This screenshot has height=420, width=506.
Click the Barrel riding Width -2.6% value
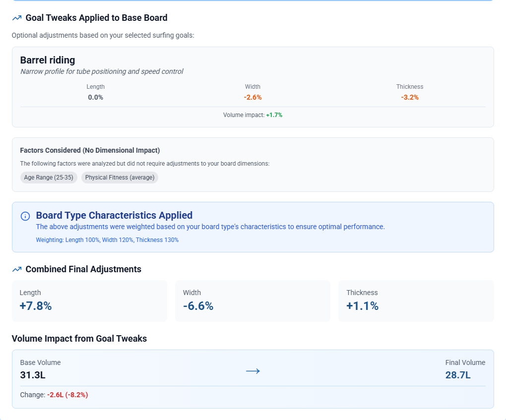click(x=253, y=97)
